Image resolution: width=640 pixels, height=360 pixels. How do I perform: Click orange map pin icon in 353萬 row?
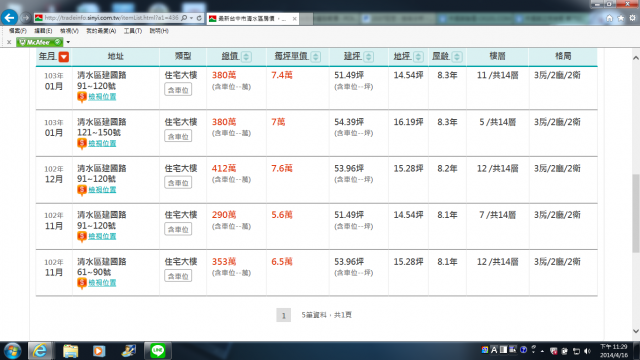click(82, 283)
